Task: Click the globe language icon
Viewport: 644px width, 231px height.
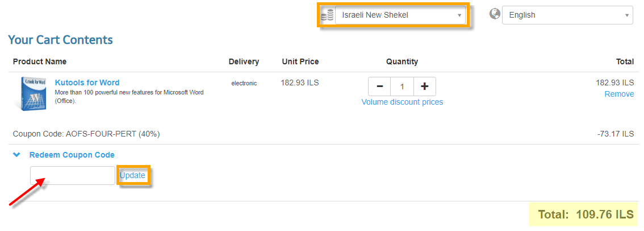Action: pyautogui.click(x=495, y=14)
